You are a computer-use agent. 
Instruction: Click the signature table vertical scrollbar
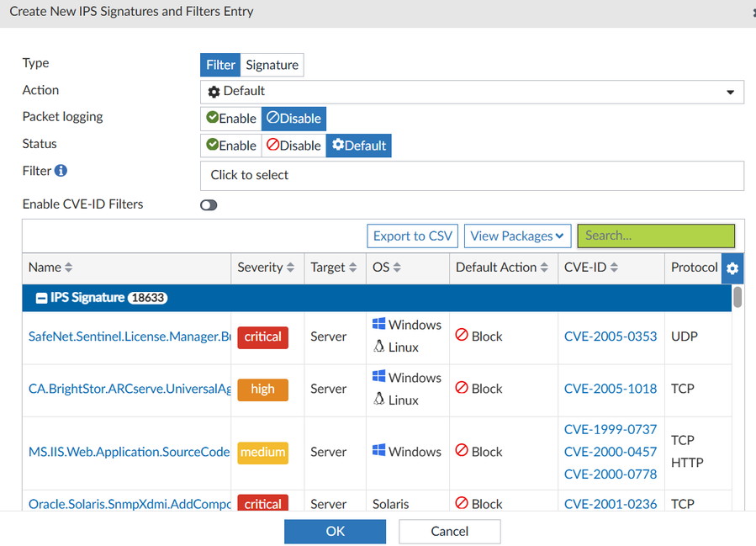[x=737, y=297]
